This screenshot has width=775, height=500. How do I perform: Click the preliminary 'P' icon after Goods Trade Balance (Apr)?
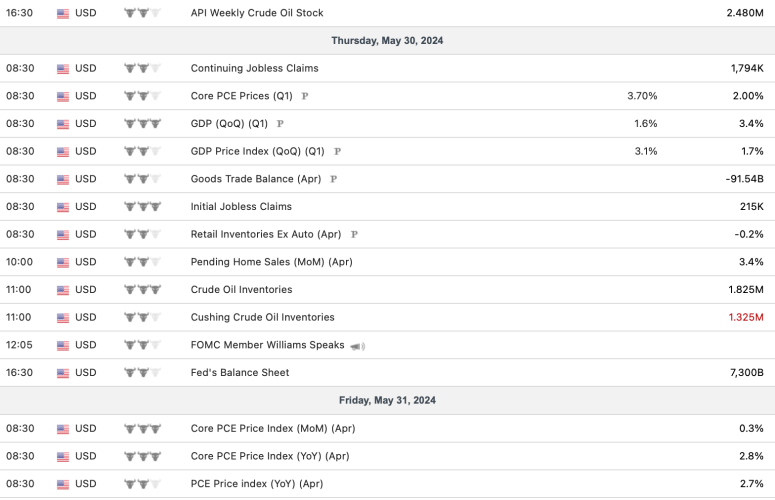[333, 179]
